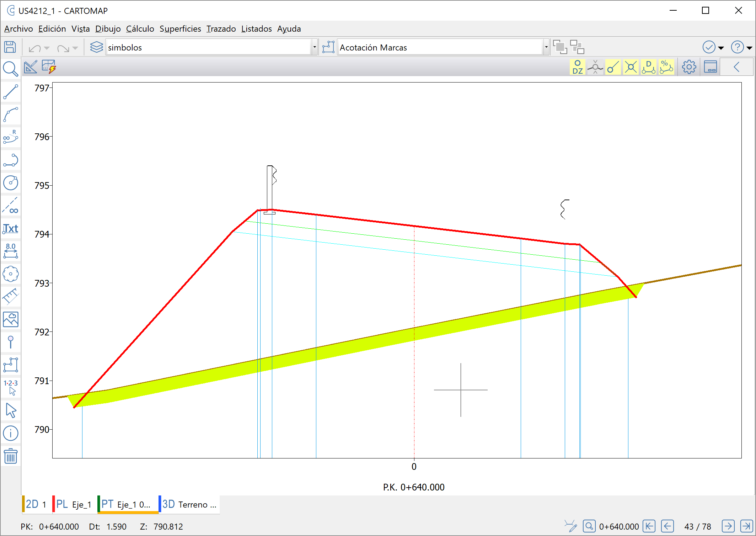Screen dimensions: 756x536
Task: Go to next cross section arrow
Action: [728, 526]
